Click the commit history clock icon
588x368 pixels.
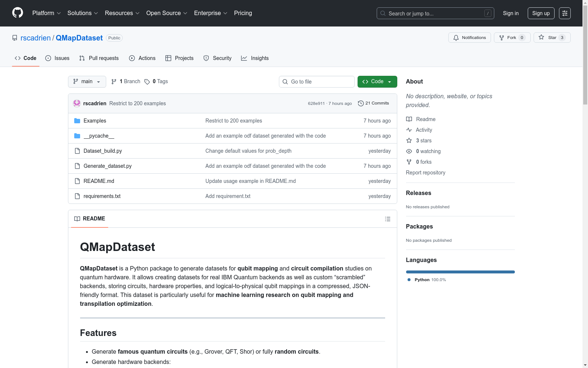361,103
